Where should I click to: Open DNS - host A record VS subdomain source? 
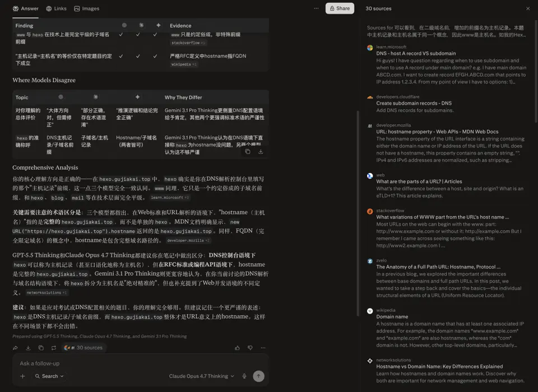416,54
